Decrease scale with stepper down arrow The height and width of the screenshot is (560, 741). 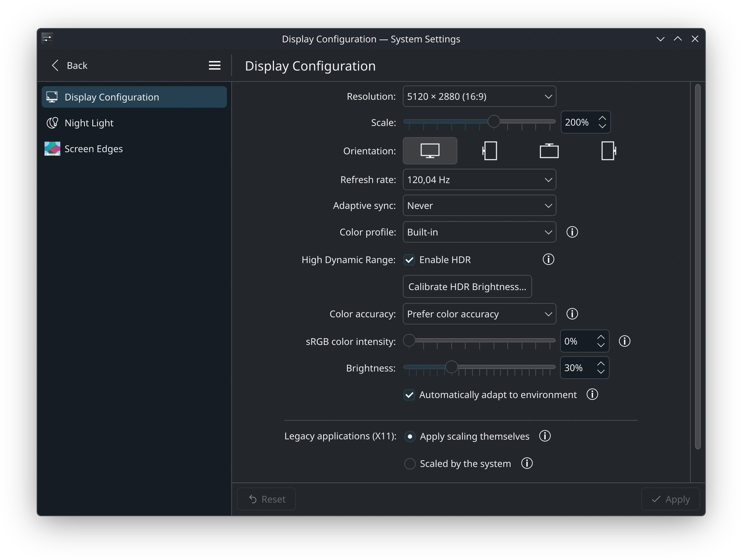[x=602, y=126]
